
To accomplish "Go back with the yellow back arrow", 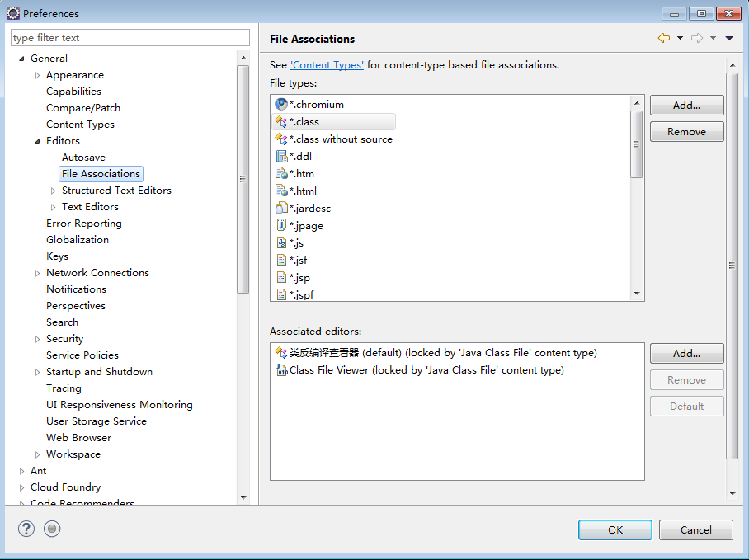I will point(663,38).
